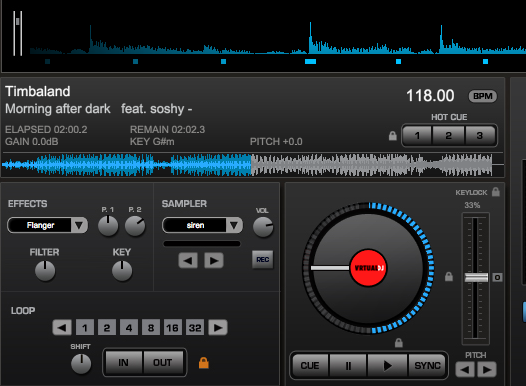Click the red VirtualDJ jog wheel center

click(x=368, y=268)
